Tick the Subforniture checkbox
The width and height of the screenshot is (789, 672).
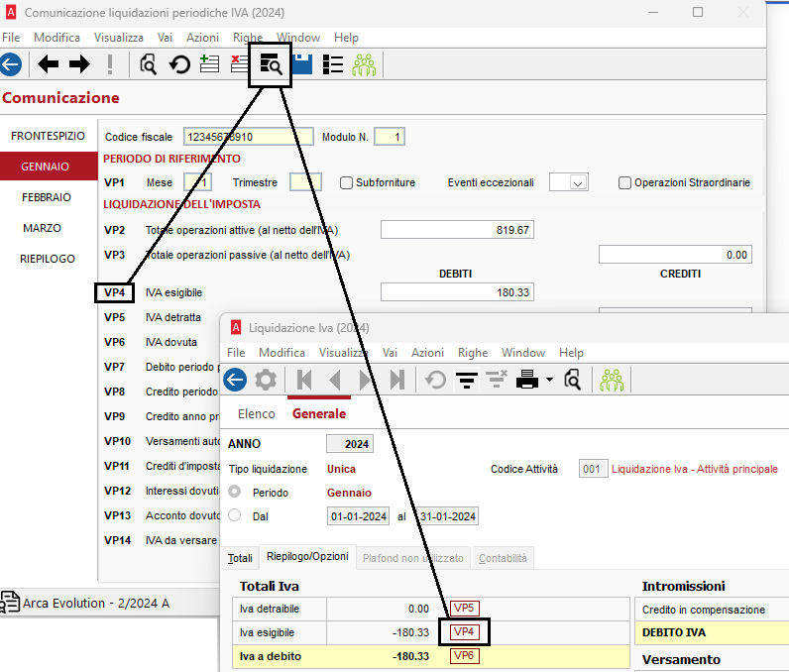pos(346,182)
